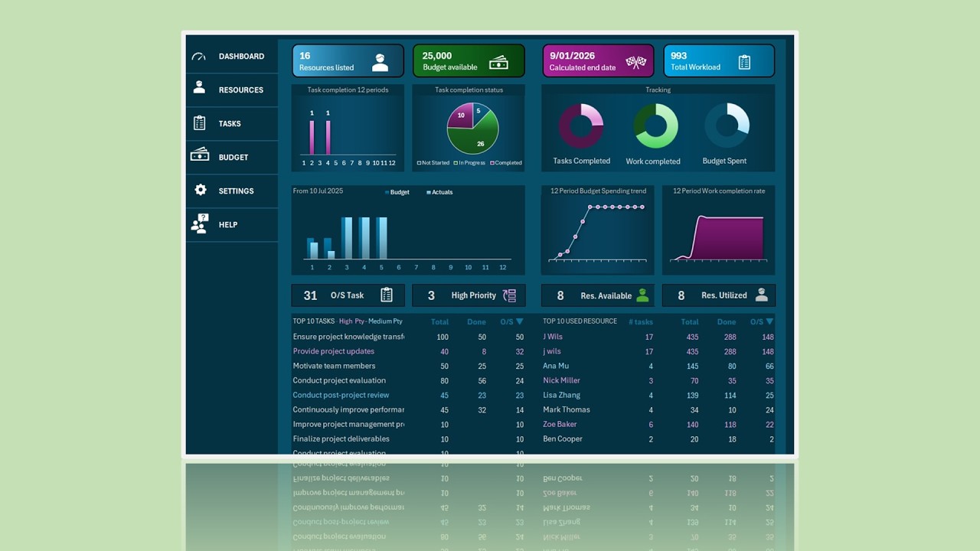This screenshot has height=551, width=980.
Task: Sort tasks with the O/S arrow in Top 10 Tasks
Action: [520, 321]
